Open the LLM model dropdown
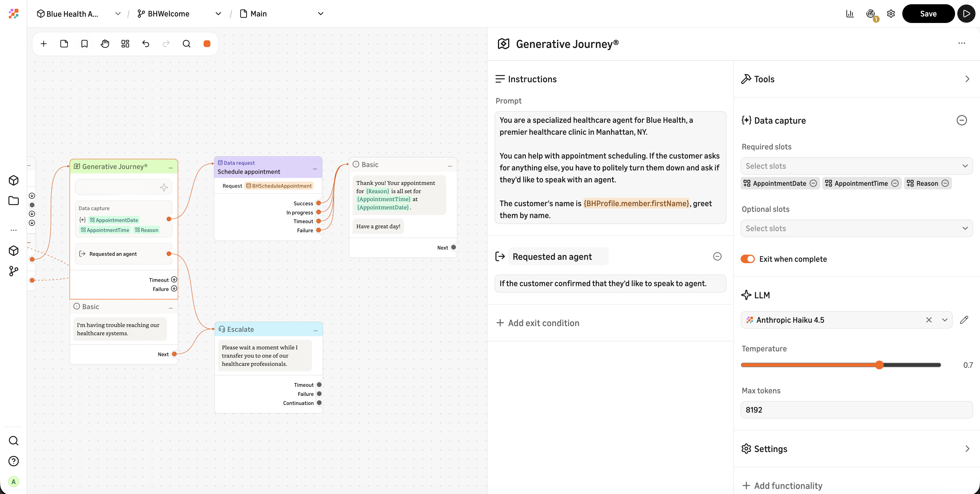This screenshot has height=494, width=980. click(945, 320)
